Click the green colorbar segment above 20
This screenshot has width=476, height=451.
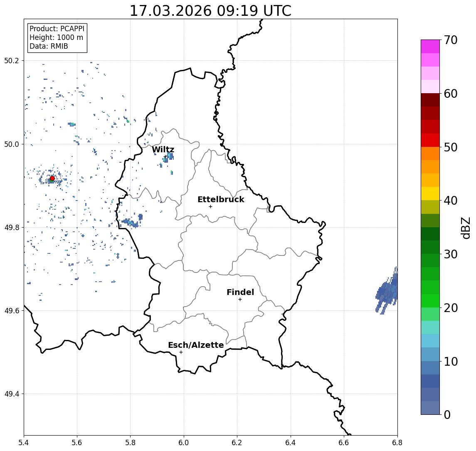[430, 300]
